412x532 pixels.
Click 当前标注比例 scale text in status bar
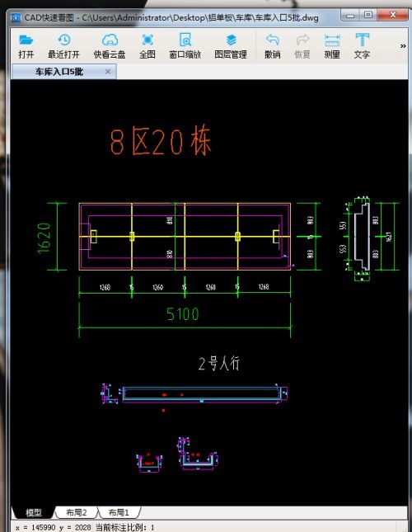(x=124, y=527)
